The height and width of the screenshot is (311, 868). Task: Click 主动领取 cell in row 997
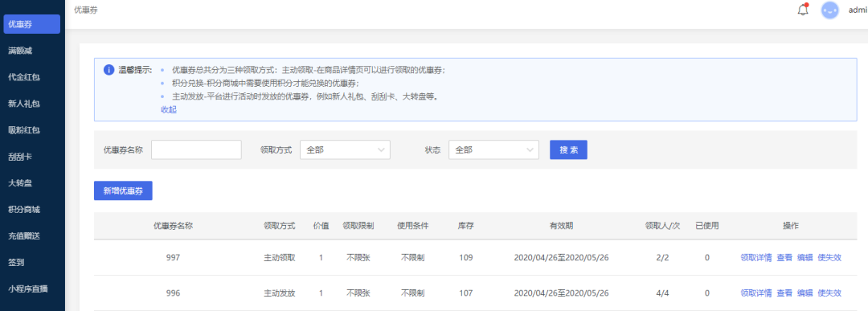coord(280,257)
